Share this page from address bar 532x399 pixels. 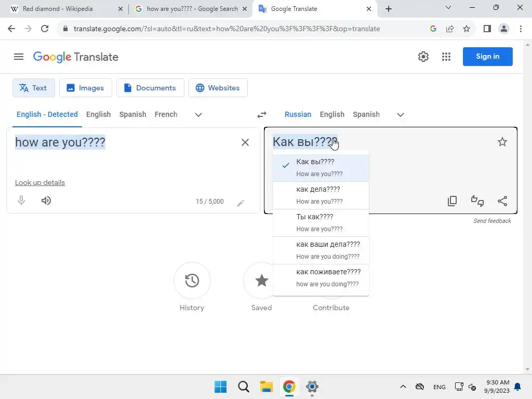(450, 29)
